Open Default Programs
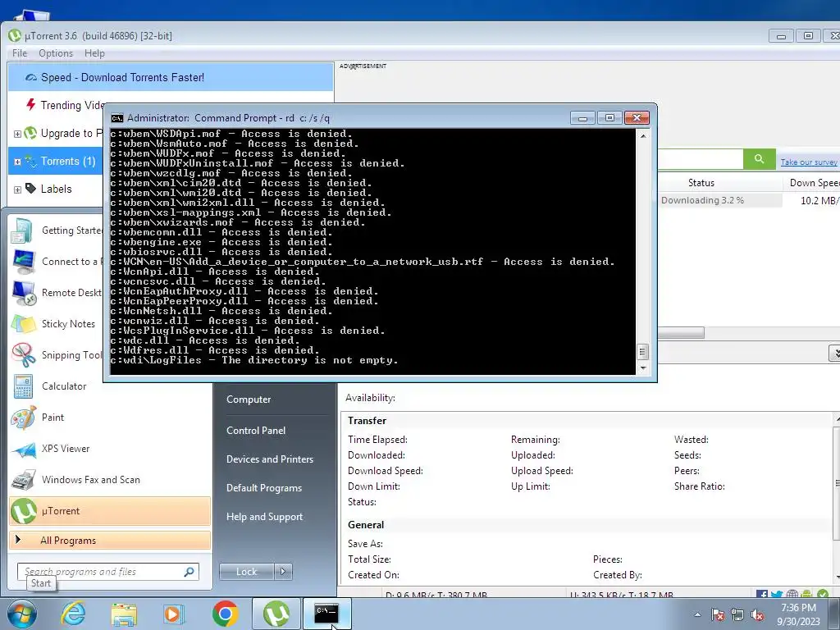 263,488
